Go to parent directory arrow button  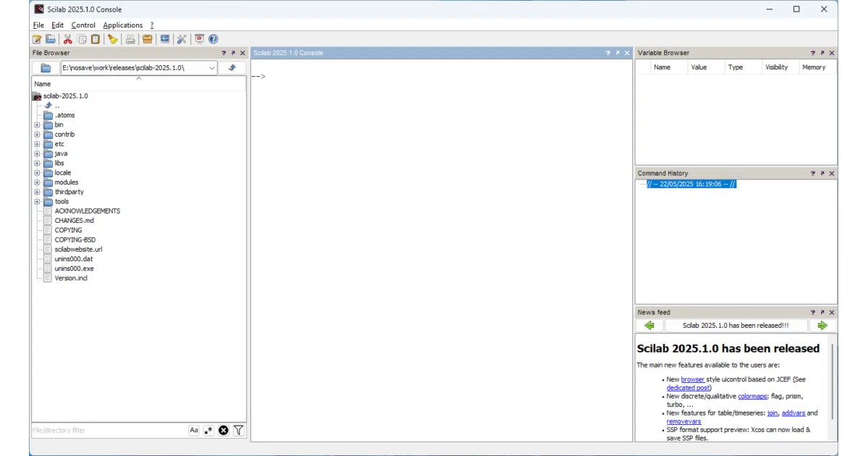(232, 68)
